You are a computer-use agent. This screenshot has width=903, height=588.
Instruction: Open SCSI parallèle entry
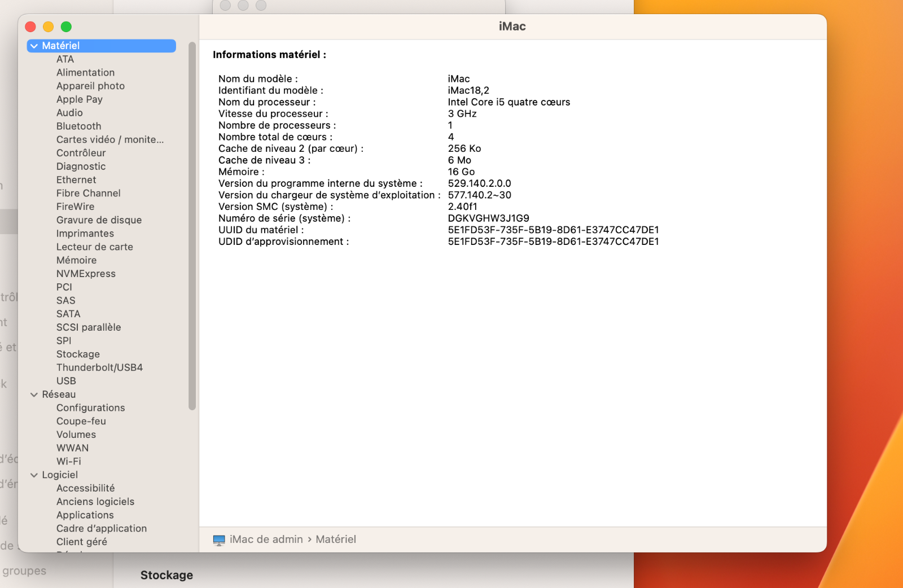[89, 327]
